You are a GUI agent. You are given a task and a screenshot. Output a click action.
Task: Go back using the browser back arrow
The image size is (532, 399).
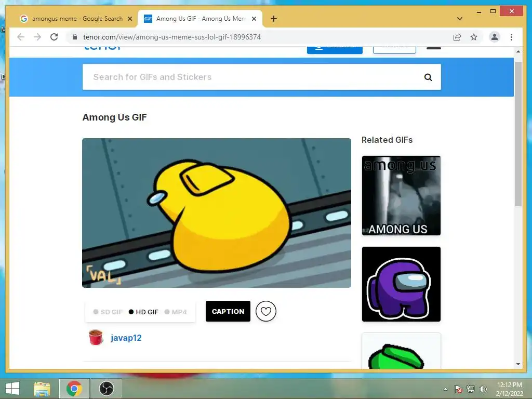[21, 37]
